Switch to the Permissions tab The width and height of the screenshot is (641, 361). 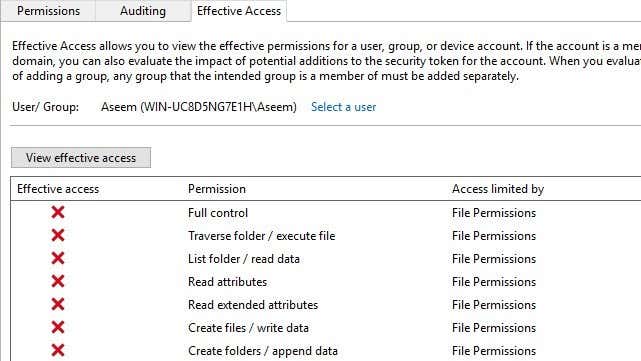tap(48, 11)
